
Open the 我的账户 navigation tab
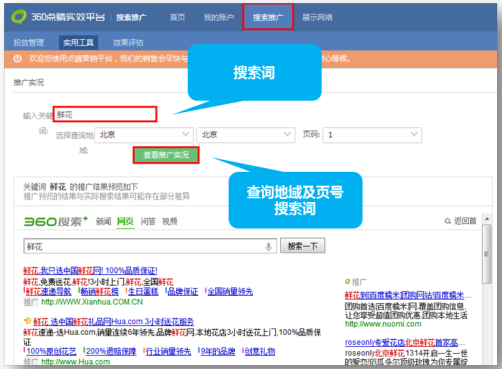point(219,17)
